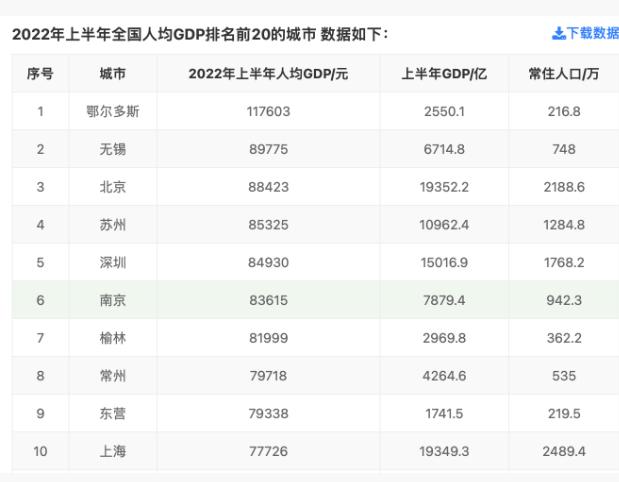Click population value 2489.4
This screenshot has width=619, height=482.
point(564,451)
